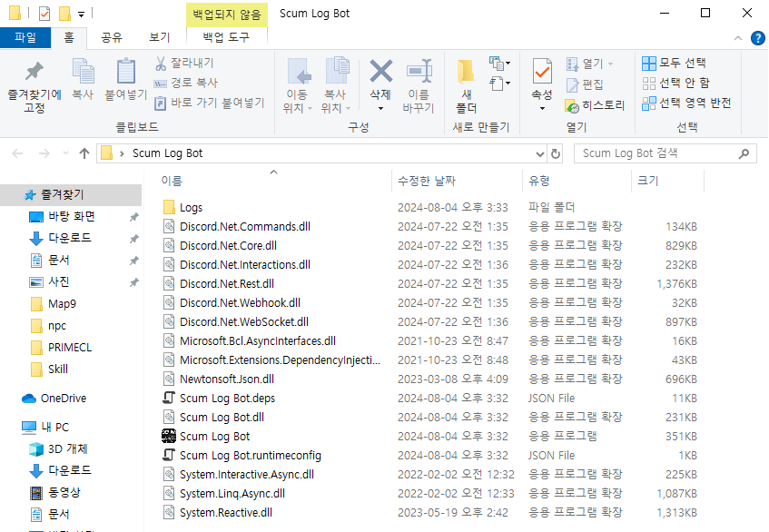This screenshot has height=532, width=769.
Task: Click the Edit (편집) icon
Action: pos(572,84)
